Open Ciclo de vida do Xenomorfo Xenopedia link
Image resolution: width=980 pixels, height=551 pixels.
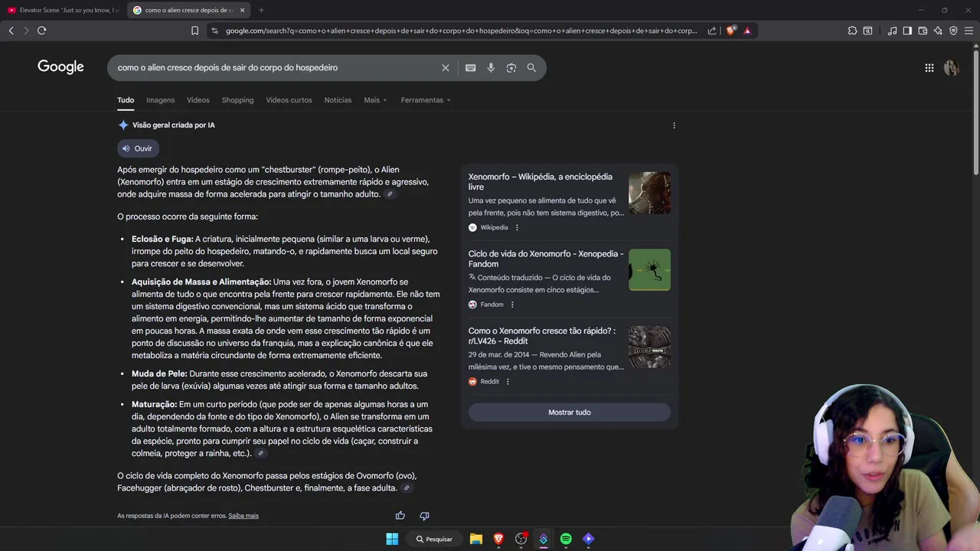pos(546,259)
